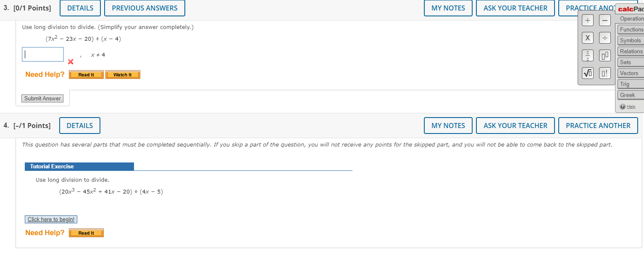The width and height of the screenshot is (644, 267).
Task: Insert square root from calcPad
Action: [588, 73]
